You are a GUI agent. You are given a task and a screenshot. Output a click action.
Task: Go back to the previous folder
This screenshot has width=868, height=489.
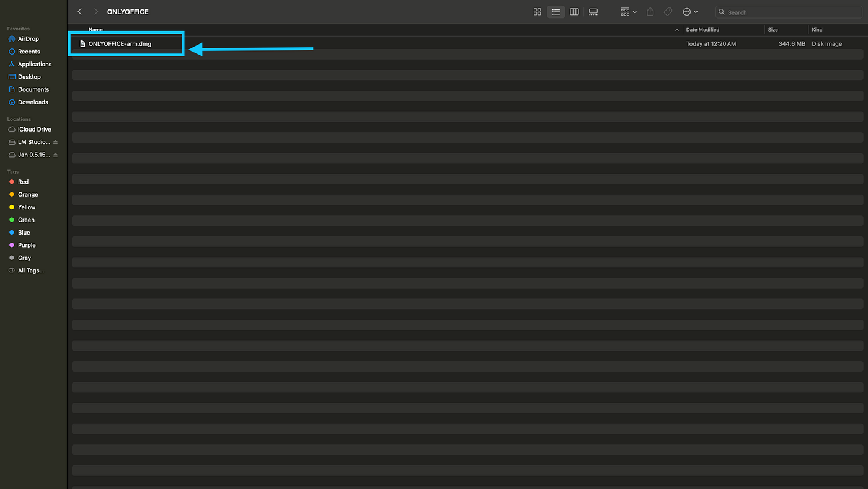pyautogui.click(x=80, y=12)
